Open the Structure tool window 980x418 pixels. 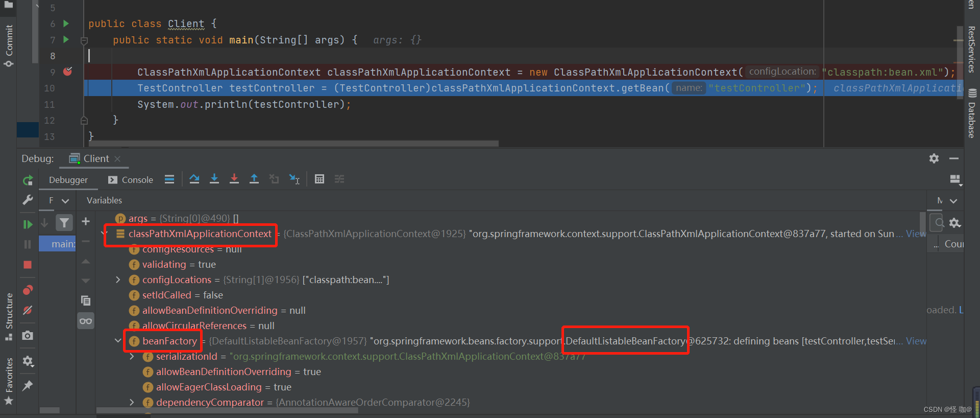click(x=9, y=316)
